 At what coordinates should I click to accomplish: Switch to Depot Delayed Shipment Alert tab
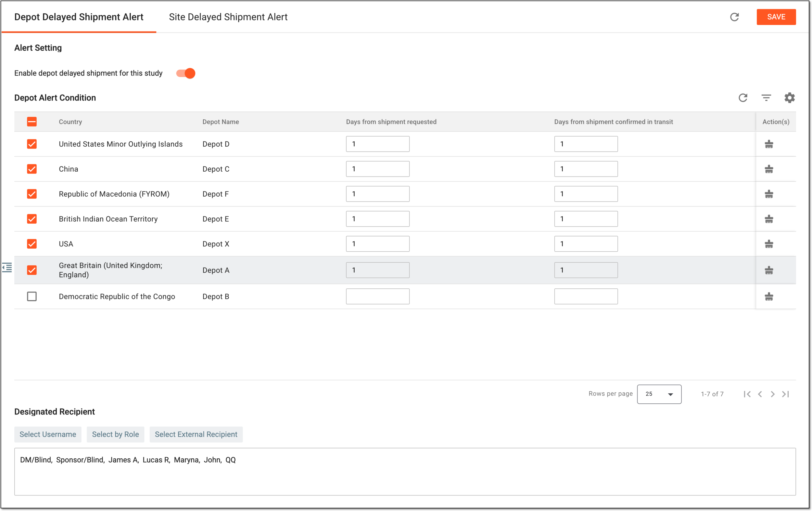point(79,17)
